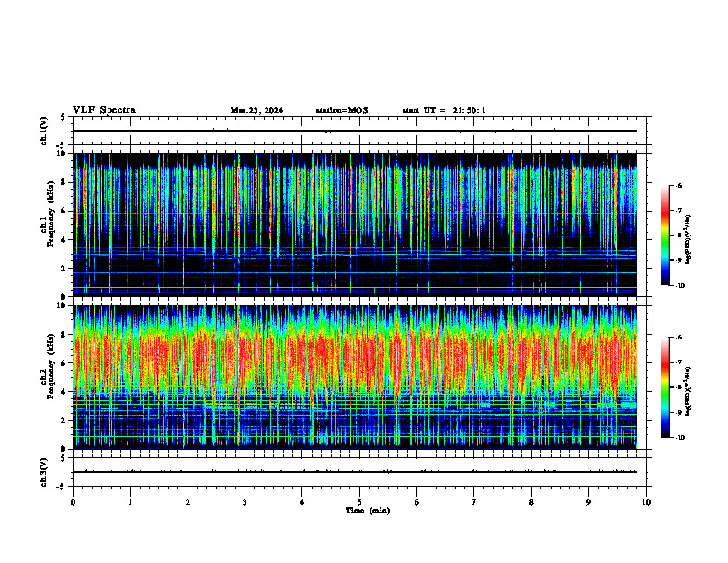Click the ch.1 "Frequency (kHz)" axis label

[51, 213]
